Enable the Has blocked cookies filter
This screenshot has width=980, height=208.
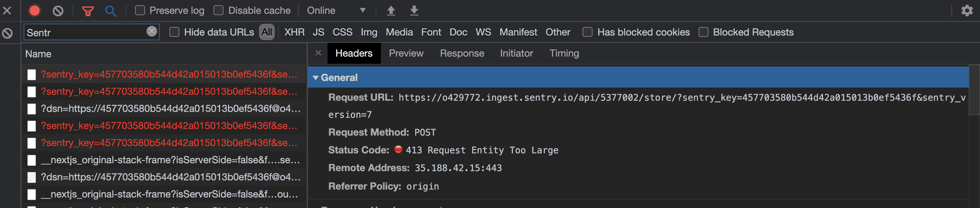(587, 32)
